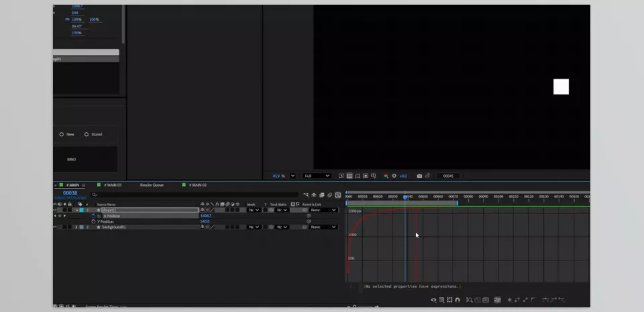Go to next keyframe on X Position
The height and width of the screenshot is (312, 644).
64,215
